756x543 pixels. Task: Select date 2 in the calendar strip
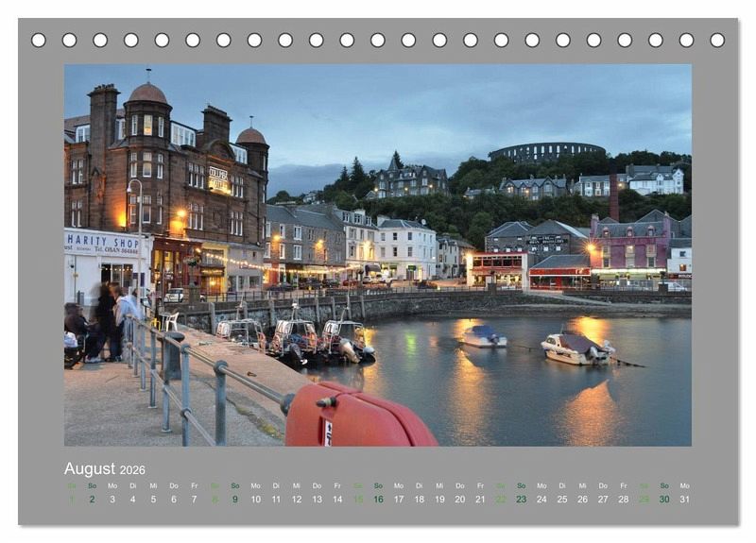tap(92, 500)
